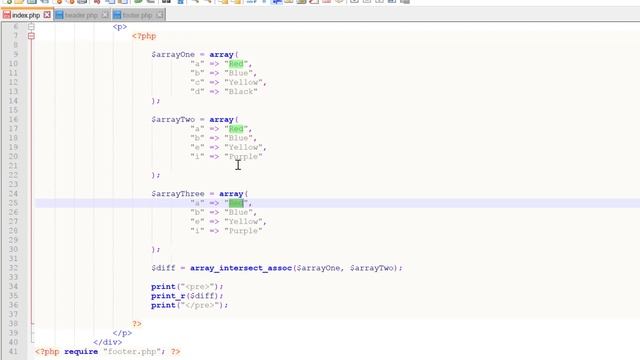Click the require keyword on the last line
This screenshot has height=360, width=640.
(81, 351)
